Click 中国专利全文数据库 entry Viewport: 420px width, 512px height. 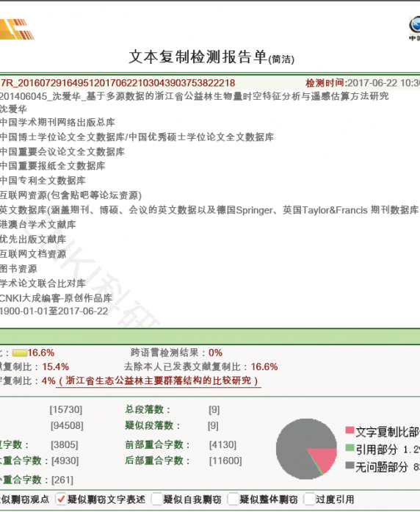tap(43, 180)
